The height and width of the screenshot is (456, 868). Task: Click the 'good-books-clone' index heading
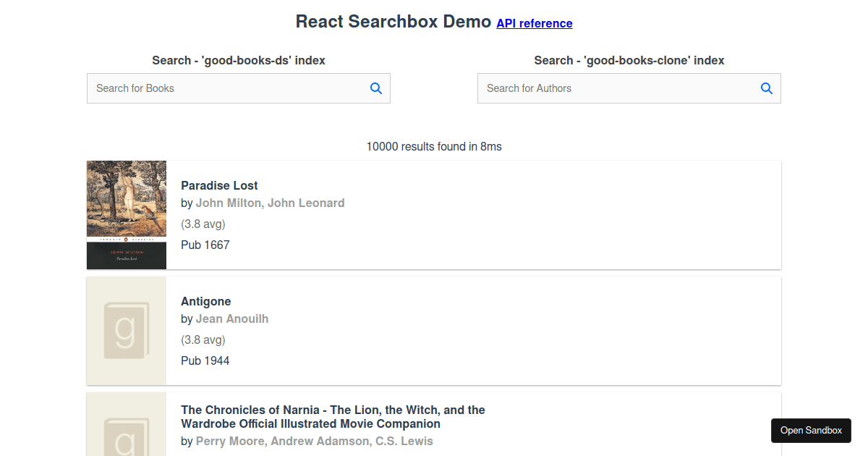point(629,60)
